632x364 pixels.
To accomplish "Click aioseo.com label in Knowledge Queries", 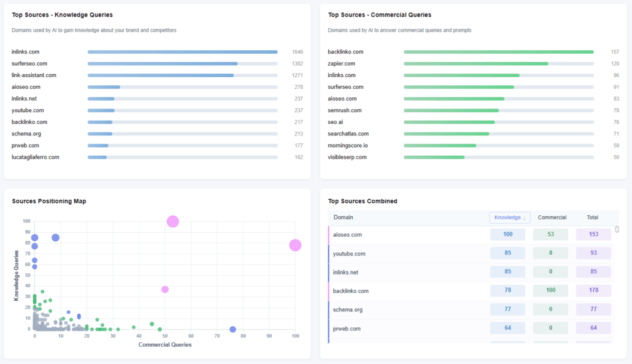I will coord(26,87).
